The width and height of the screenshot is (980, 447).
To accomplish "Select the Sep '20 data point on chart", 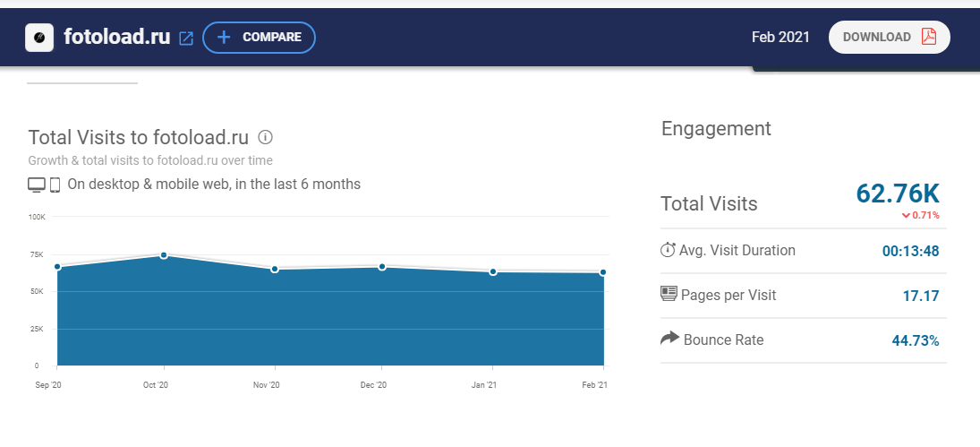I will coord(57,266).
